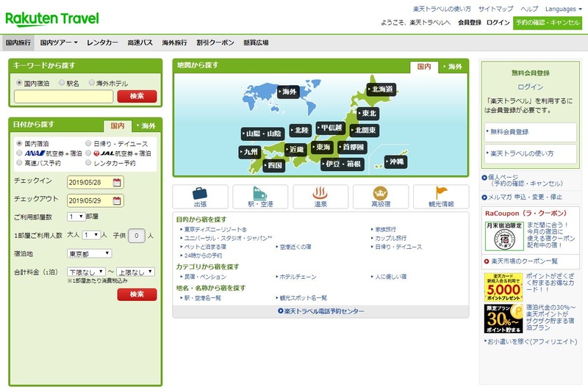Screen dimensions: 588x392
Task: Click the 会員登録 header link
Action: click(470, 23)
